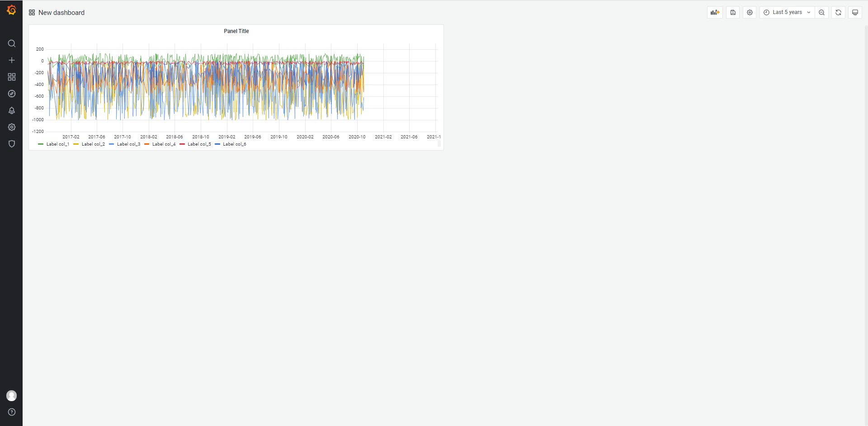Open the Explore compass icon
Image resolution: width=868 pixels, height=426 pixels.
[12, 94]
